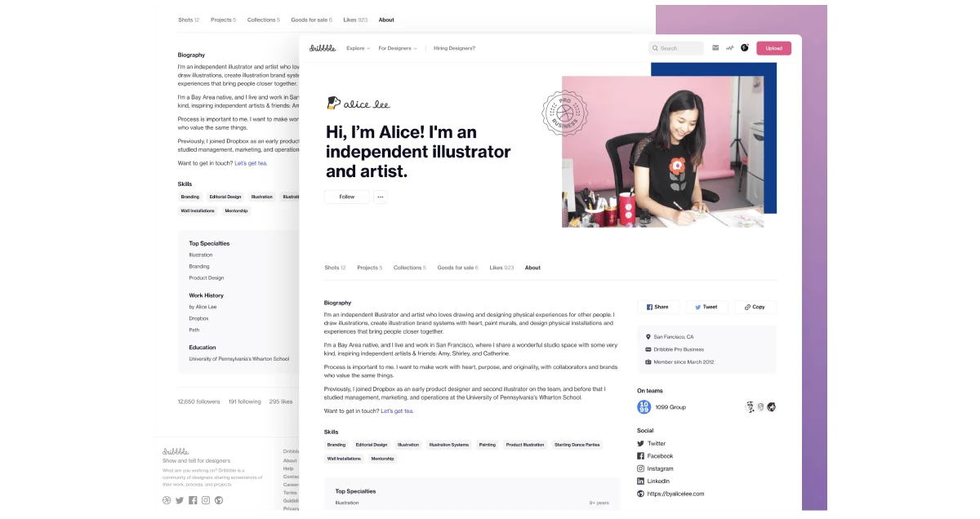
Task: Click the globe icon beside byalicelee.com
Action: (641, 494)
